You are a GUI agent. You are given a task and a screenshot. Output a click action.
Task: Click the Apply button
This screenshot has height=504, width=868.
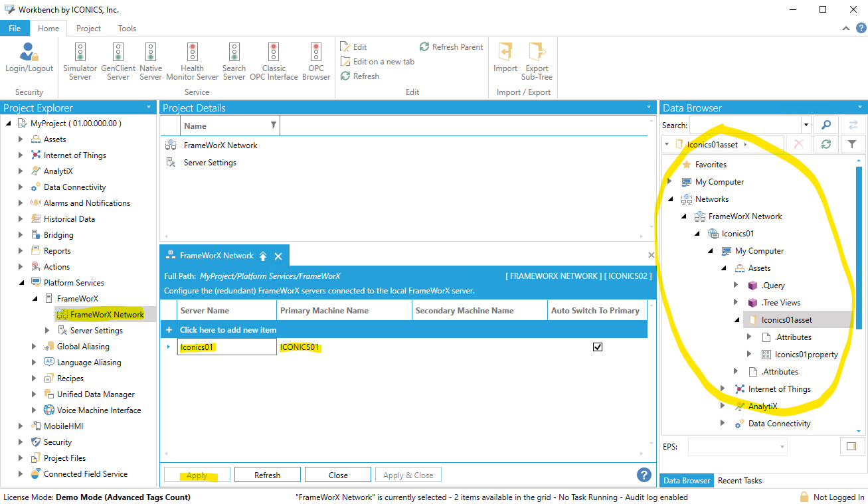(197, 475)
